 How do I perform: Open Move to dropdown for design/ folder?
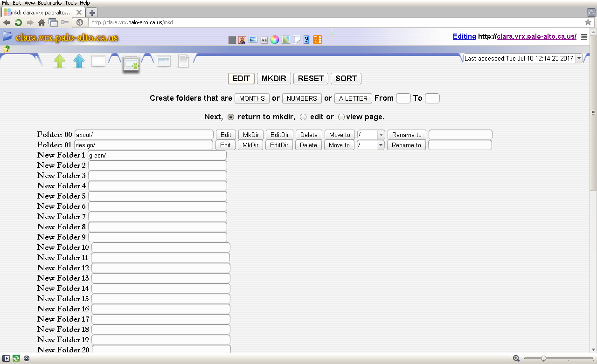tap(371, 145)
